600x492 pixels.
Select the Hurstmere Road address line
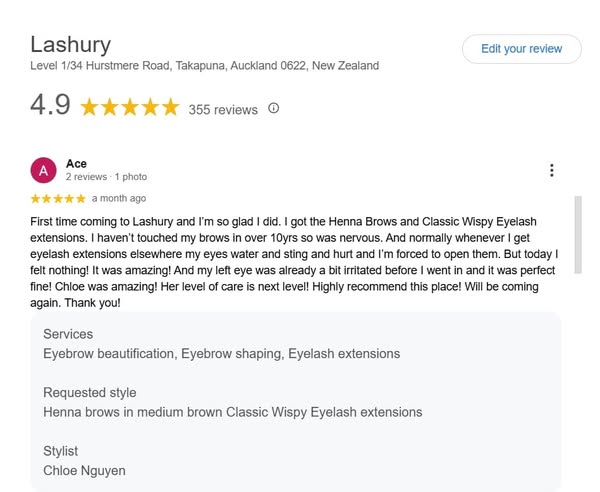pyautogui.click(x=205, y=66)
